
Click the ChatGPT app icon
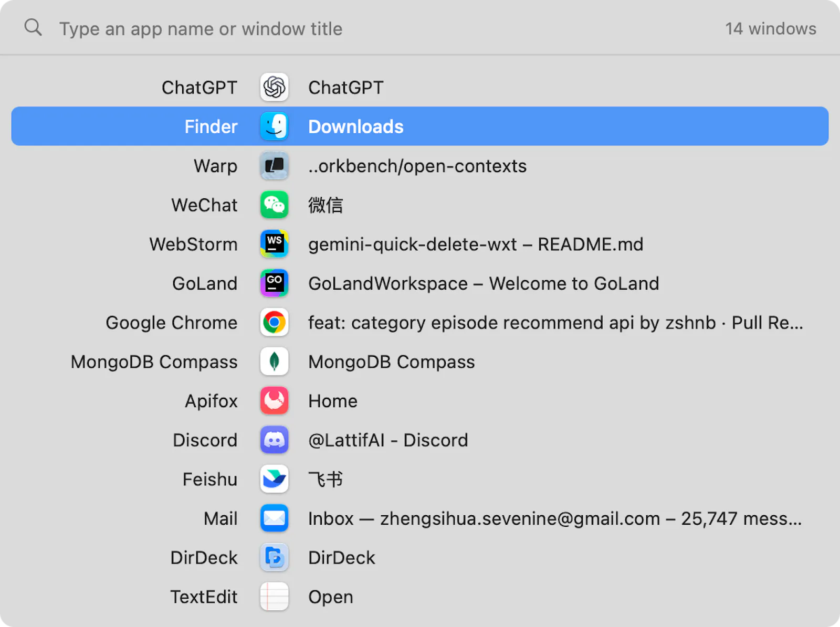274,87
